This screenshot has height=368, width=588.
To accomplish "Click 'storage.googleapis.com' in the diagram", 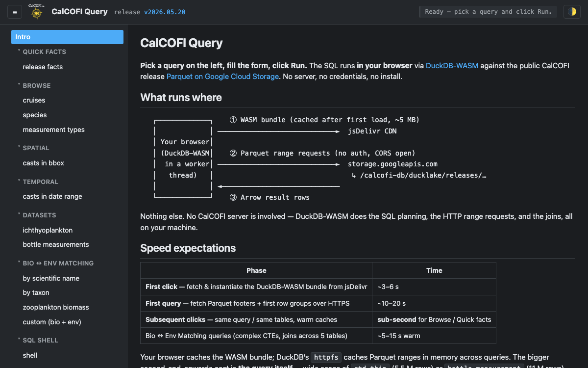I will [x=392, y=164].
